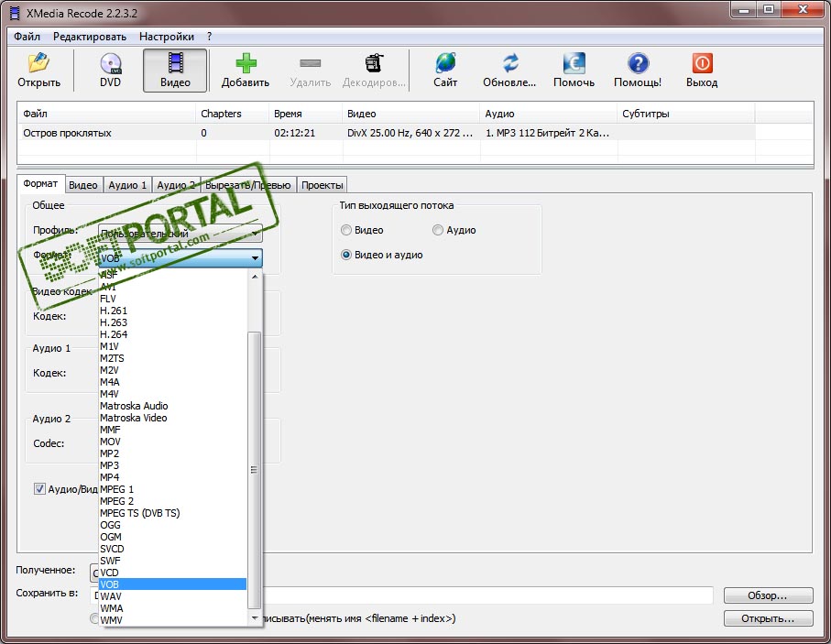Choose FLV in the format list

(173, 299)
